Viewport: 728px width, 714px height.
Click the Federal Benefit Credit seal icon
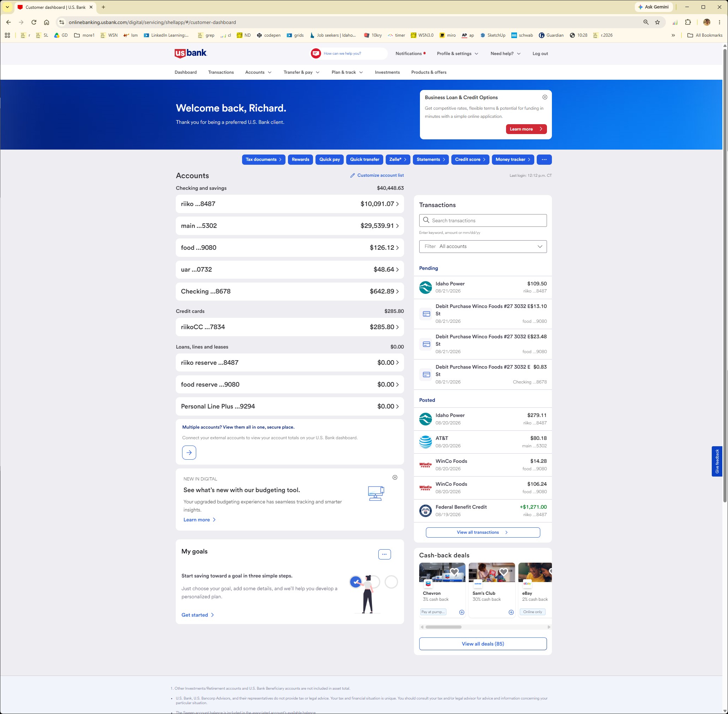pyautogui.click(x=425, y=511)
